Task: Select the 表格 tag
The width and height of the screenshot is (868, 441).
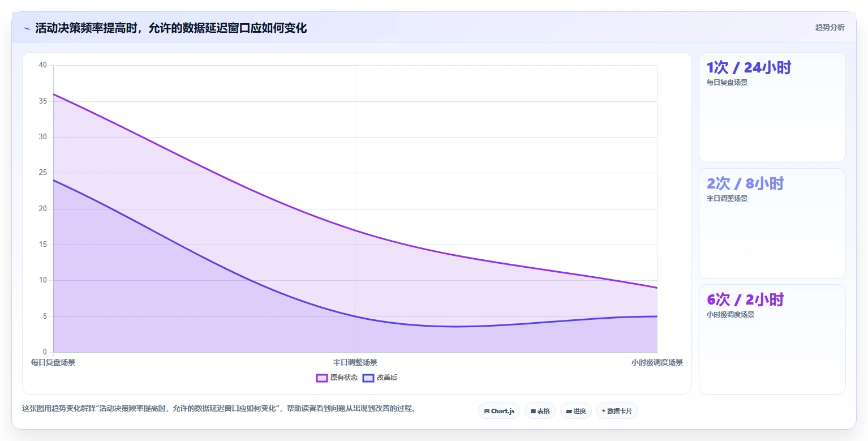Action: (540, 411)
